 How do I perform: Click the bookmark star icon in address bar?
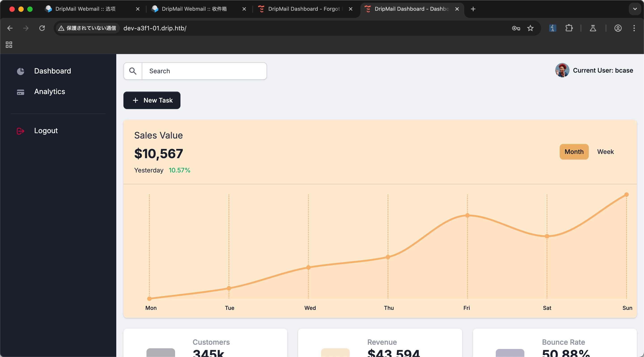point(530,28)
